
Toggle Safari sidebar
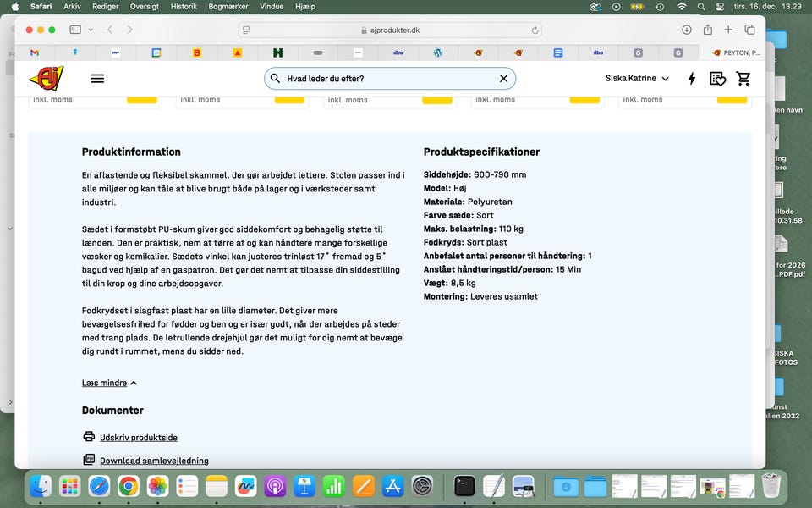tap(75, 30)
